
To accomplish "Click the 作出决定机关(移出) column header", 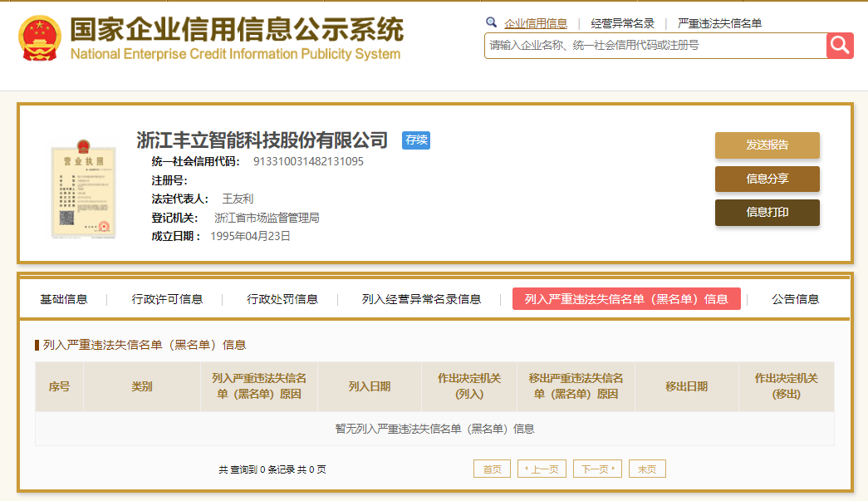I will click(x=787, y=386).
